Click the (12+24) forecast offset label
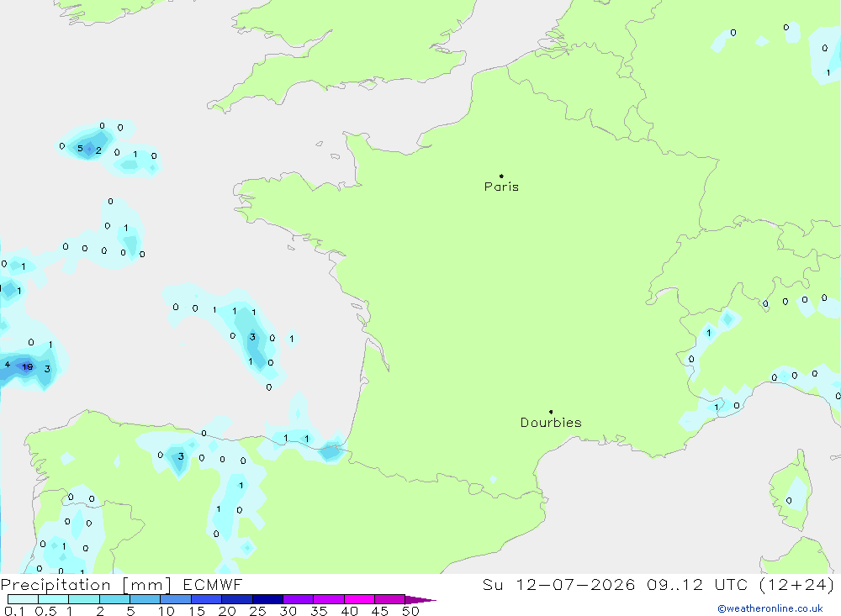This screenshot has width=841, height=616. pos(796,585)
